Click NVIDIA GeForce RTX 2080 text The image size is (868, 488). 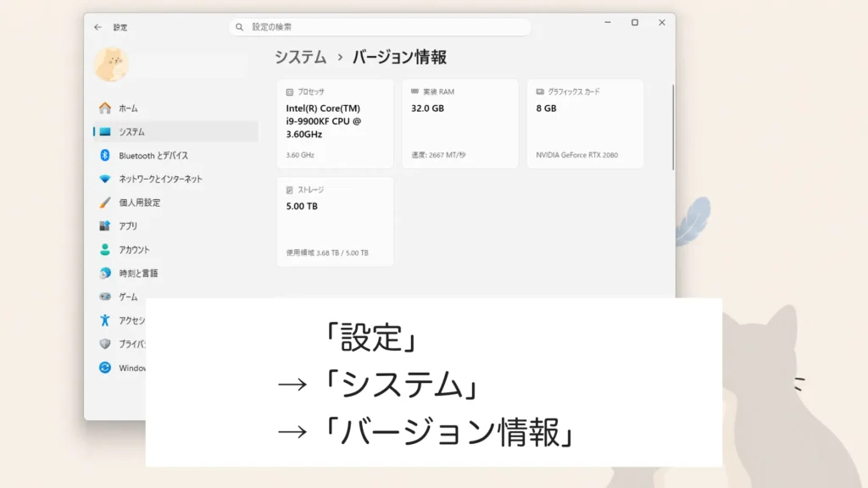click(576, 155)
